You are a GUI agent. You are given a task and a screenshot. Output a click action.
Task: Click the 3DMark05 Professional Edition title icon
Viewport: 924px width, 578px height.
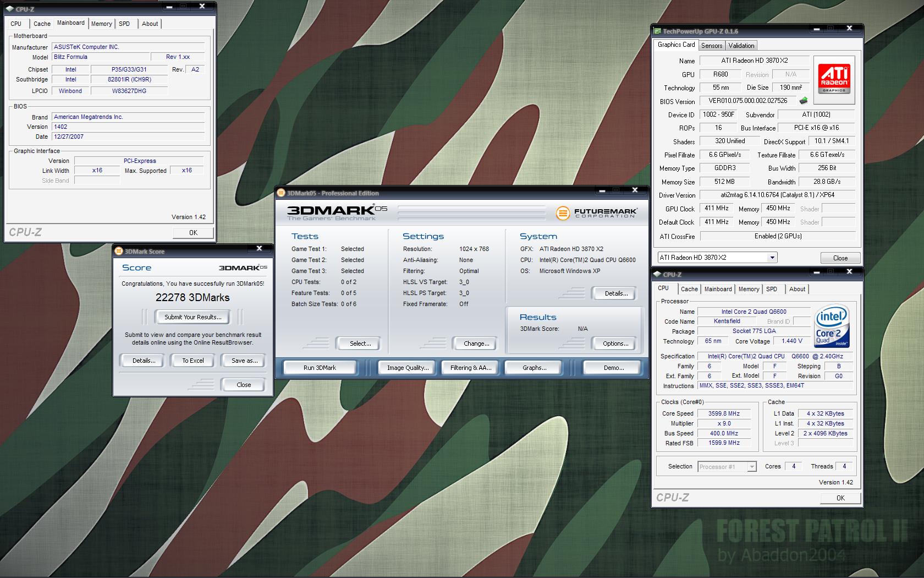tap(280, 193)
